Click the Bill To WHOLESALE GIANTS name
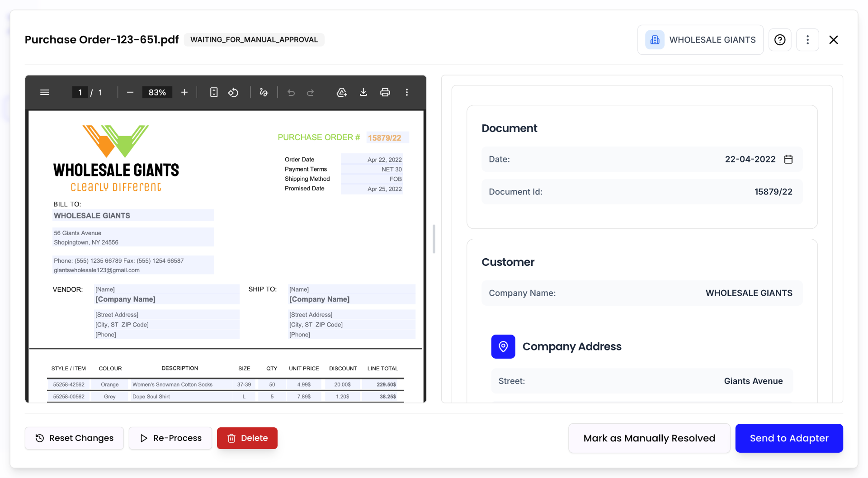Viewport: 868px width, 478px height. 92,216
